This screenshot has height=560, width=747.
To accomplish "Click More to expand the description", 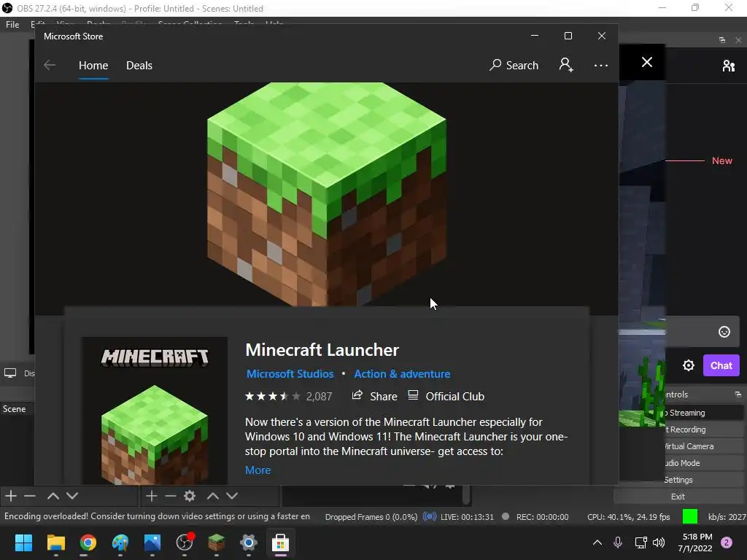I will point(258,470).
